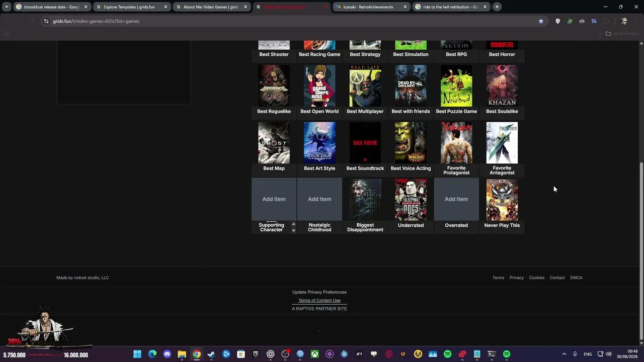View site information icon in the address bar
This screenshot has width=644, height=362.
coord(46,21)
